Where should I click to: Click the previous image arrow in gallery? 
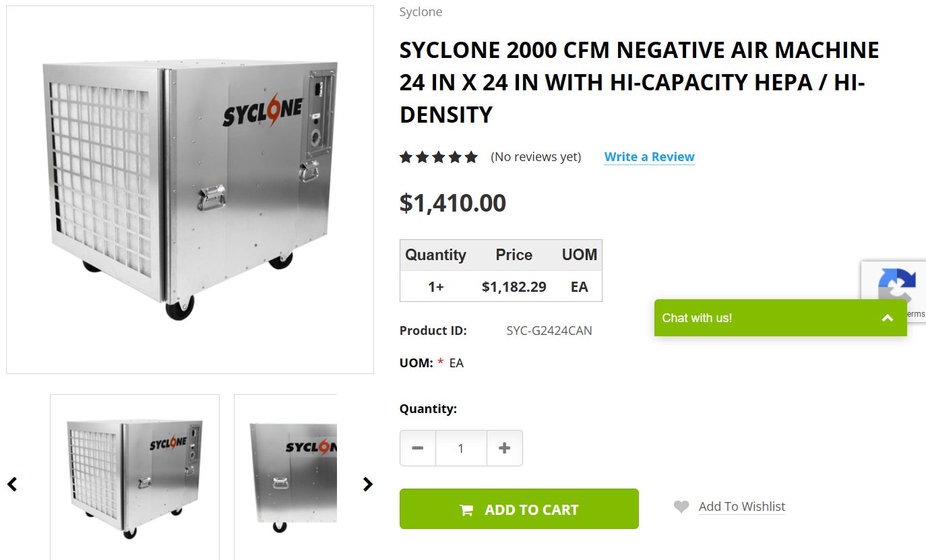click(x=12, y=484)
